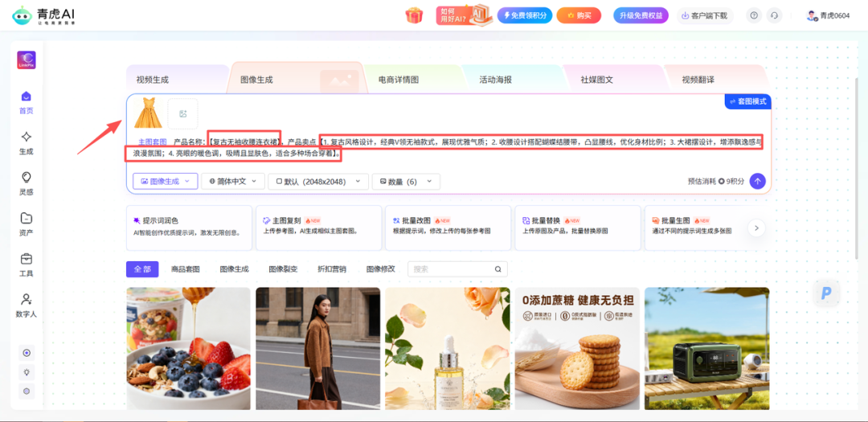Open the 0添加蔗糖 biscuit image

point(577,348)
